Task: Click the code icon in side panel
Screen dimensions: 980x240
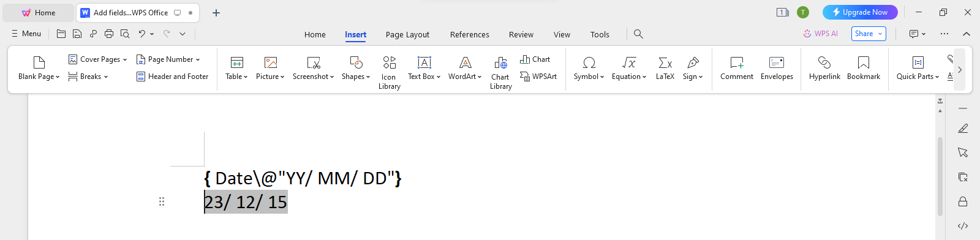Action: click(963, 226)
